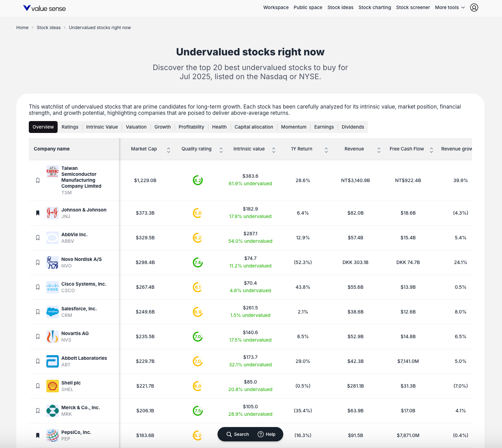
Task: Sort table by Quality rating
Action: [x=221, y=150]
